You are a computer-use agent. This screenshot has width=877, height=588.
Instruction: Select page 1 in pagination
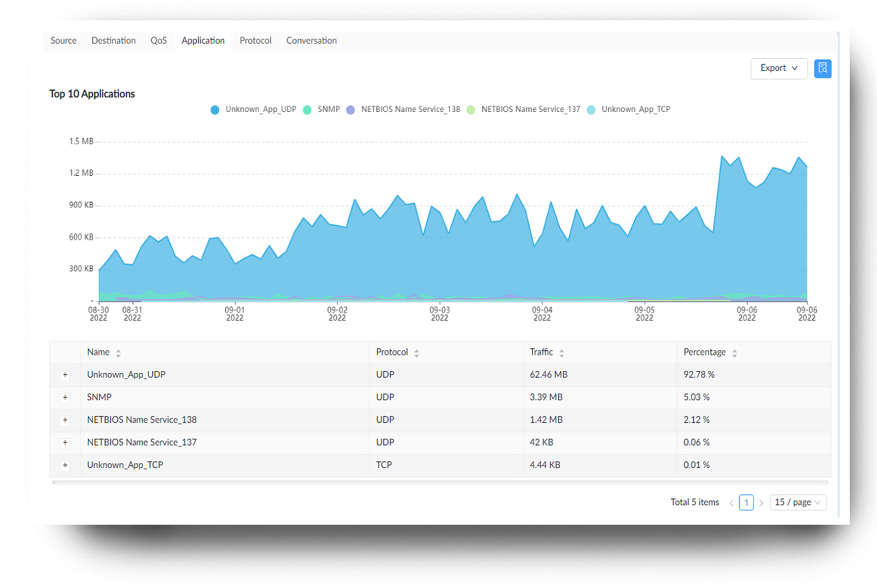(x=746, y=503)
